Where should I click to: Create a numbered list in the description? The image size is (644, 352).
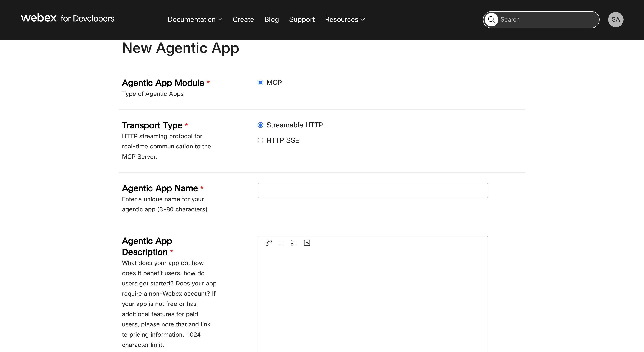[x=294, y=243]
